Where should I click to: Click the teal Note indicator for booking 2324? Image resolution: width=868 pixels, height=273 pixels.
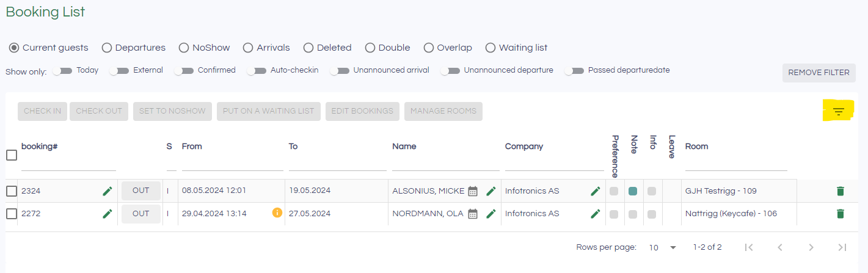633,191
